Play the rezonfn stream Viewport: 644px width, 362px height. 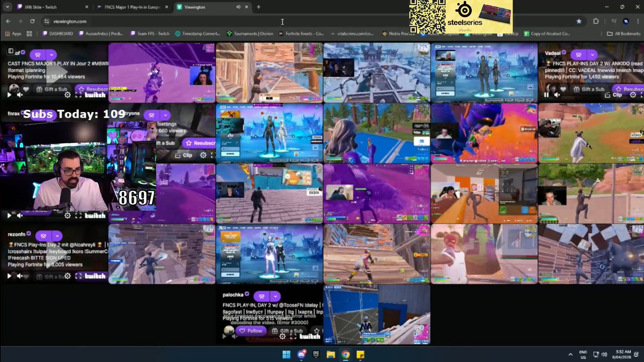click(x=9, y=276)
